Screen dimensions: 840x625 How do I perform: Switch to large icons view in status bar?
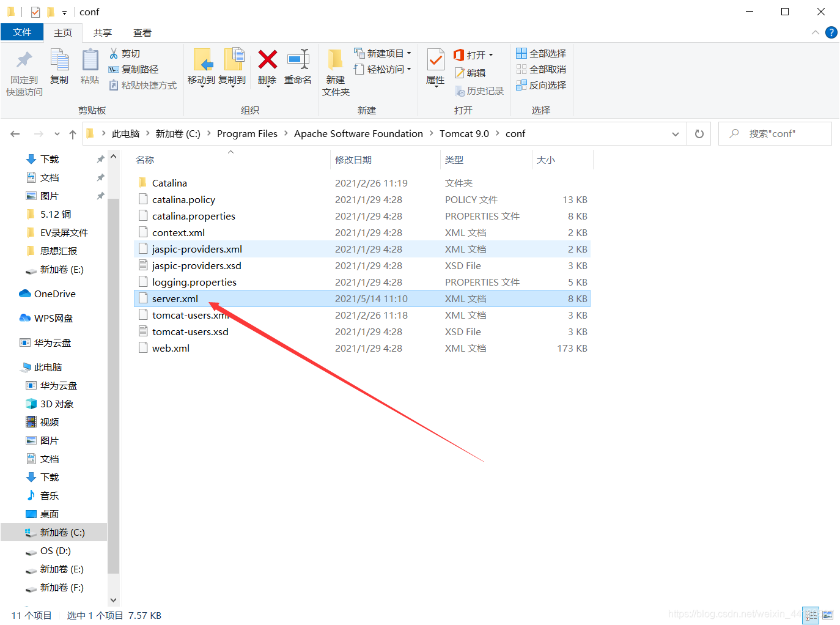(828, 615)
